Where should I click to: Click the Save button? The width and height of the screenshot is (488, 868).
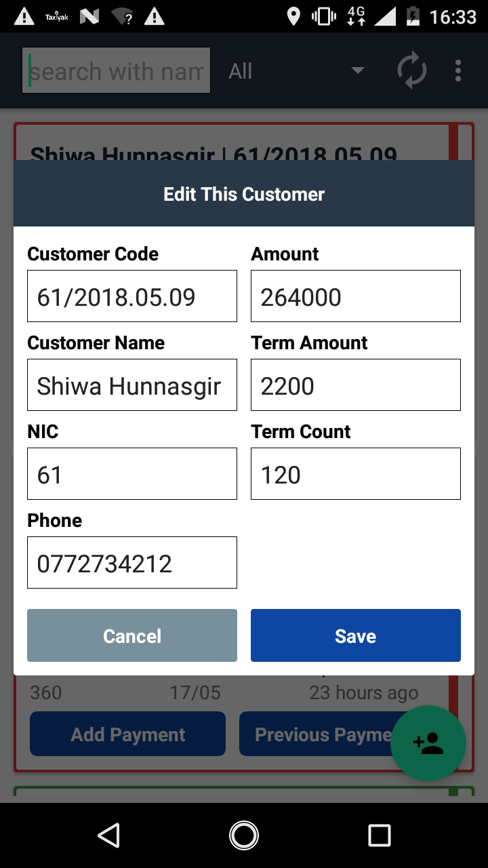[x=355, y=635]
